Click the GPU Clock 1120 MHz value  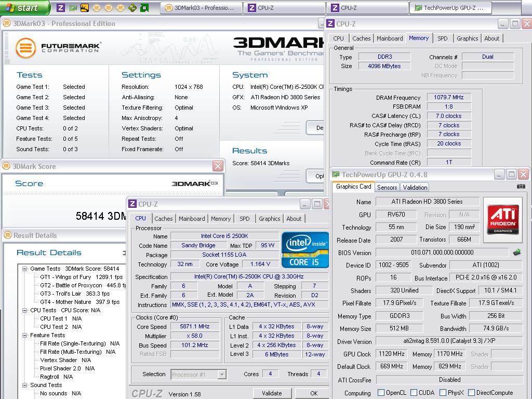[x=392, y=354]
